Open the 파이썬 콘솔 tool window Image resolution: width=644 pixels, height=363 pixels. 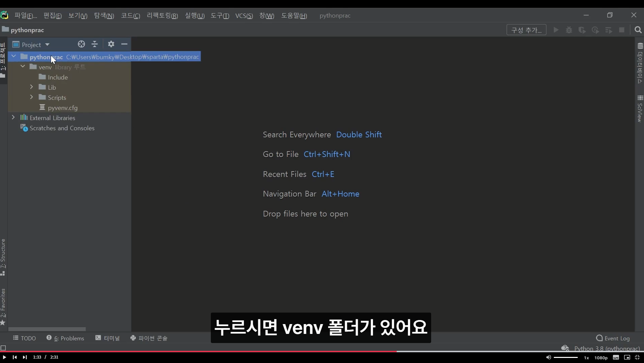tap(149, 338)
